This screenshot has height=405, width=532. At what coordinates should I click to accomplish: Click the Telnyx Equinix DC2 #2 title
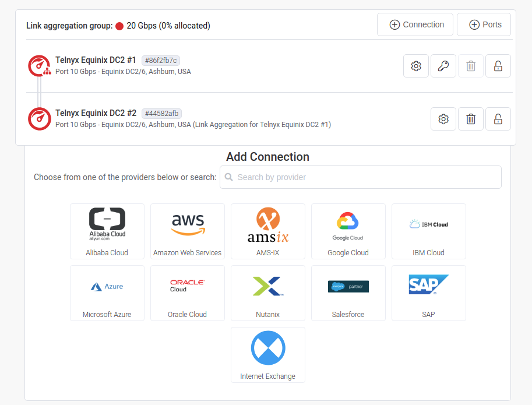(x=96, y=113)
